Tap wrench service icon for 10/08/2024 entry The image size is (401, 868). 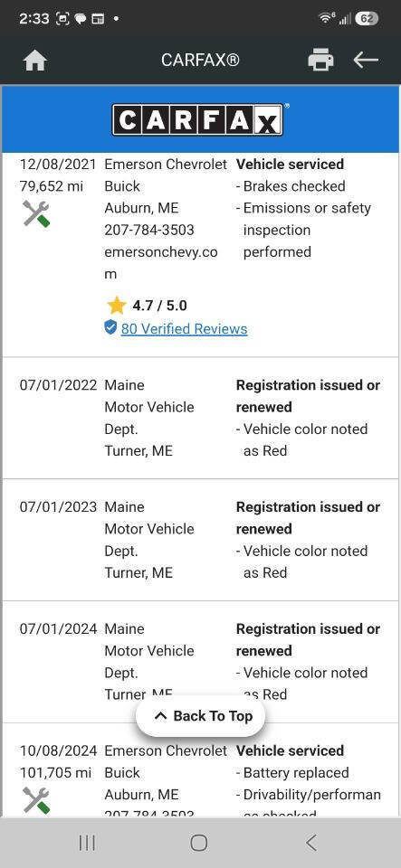tap(36, 800)
